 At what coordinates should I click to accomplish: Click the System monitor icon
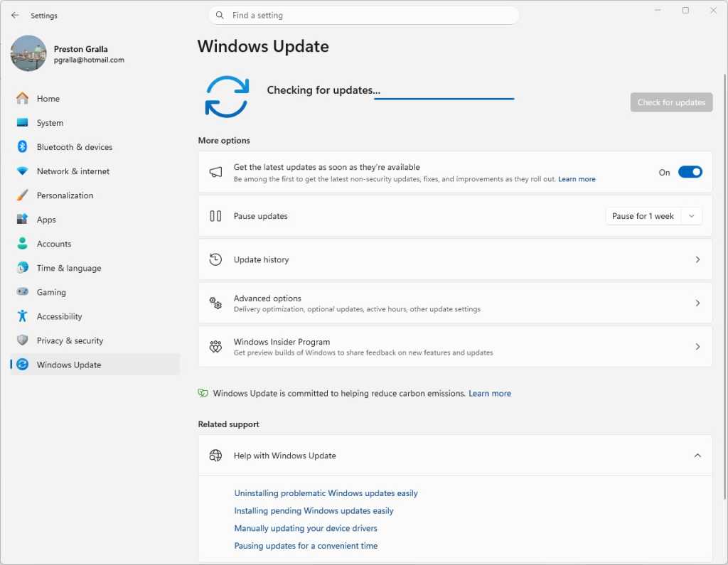(x=22, y=122)
